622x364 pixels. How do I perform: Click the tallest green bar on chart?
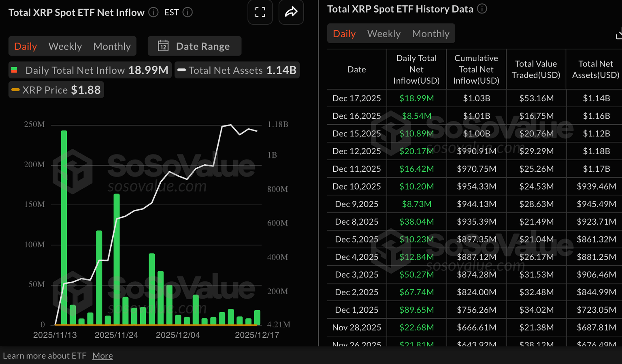(x=64, y=227)
